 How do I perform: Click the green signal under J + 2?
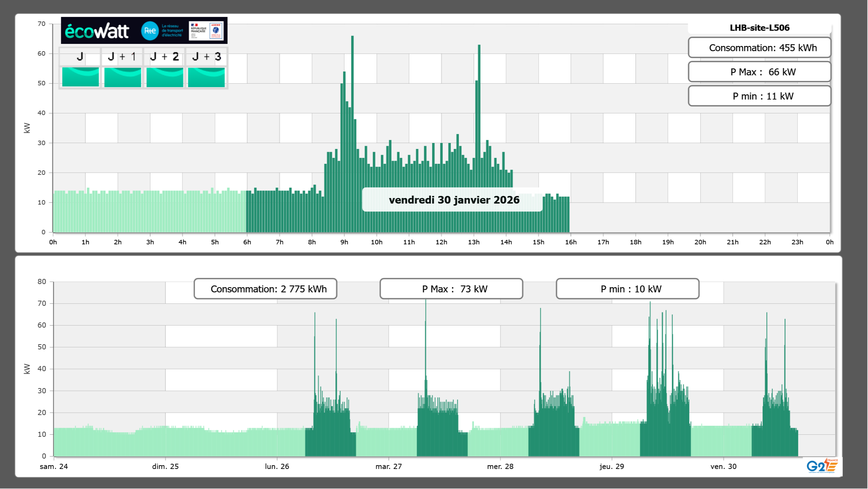pos(165,77)
